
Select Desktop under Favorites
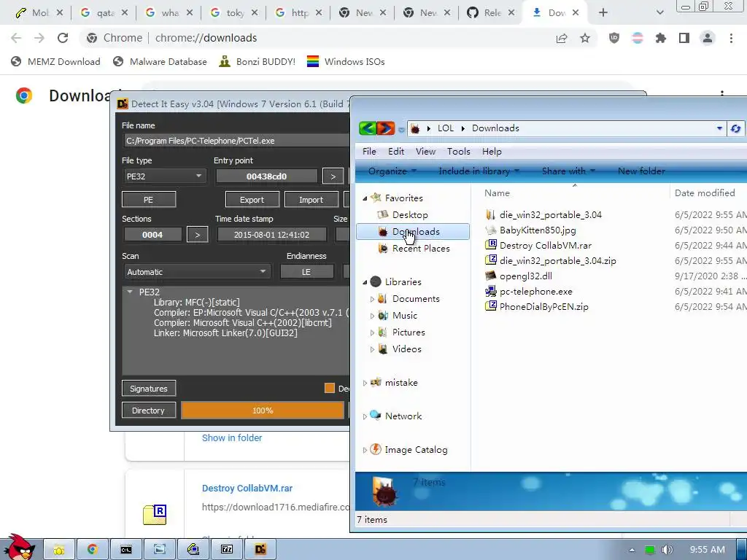coord(410,215)
